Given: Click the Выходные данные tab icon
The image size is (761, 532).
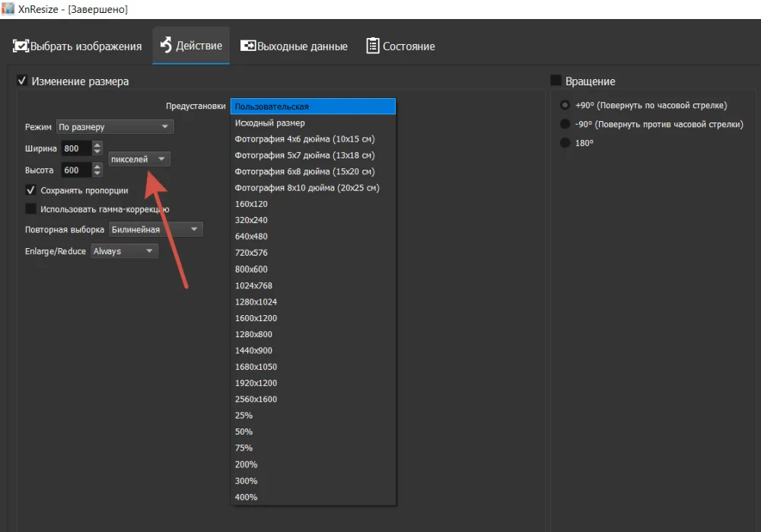Looking at the screenshot, I should point(248,46).
